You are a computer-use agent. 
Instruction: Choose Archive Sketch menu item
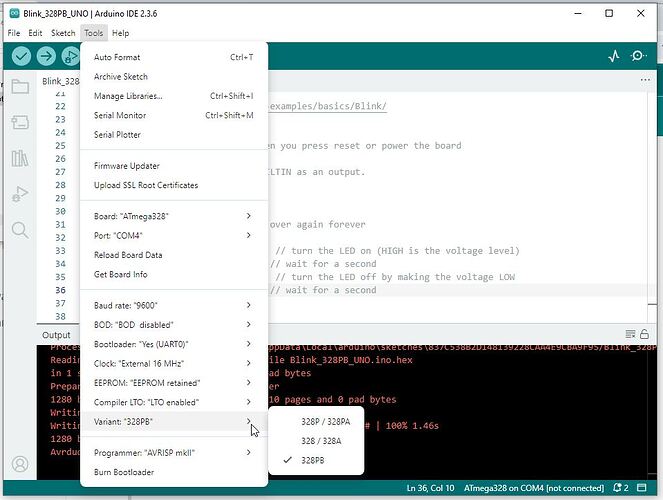click(174, 77)
